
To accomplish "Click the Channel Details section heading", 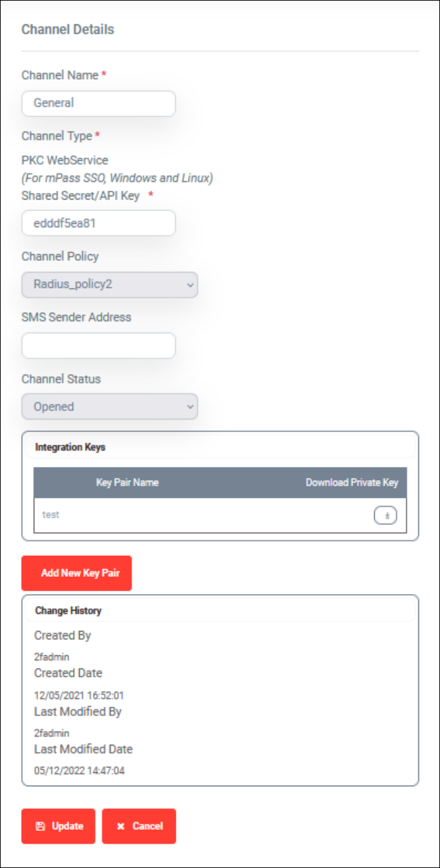I will [x=68, y=30].
